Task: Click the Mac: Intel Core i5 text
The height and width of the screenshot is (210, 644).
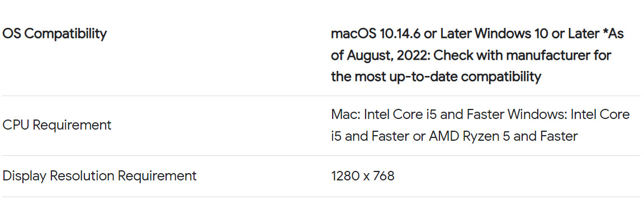Action: pos(383,114)
